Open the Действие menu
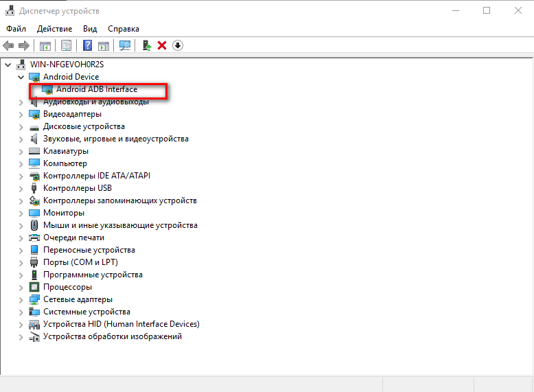 coord(55,29)
